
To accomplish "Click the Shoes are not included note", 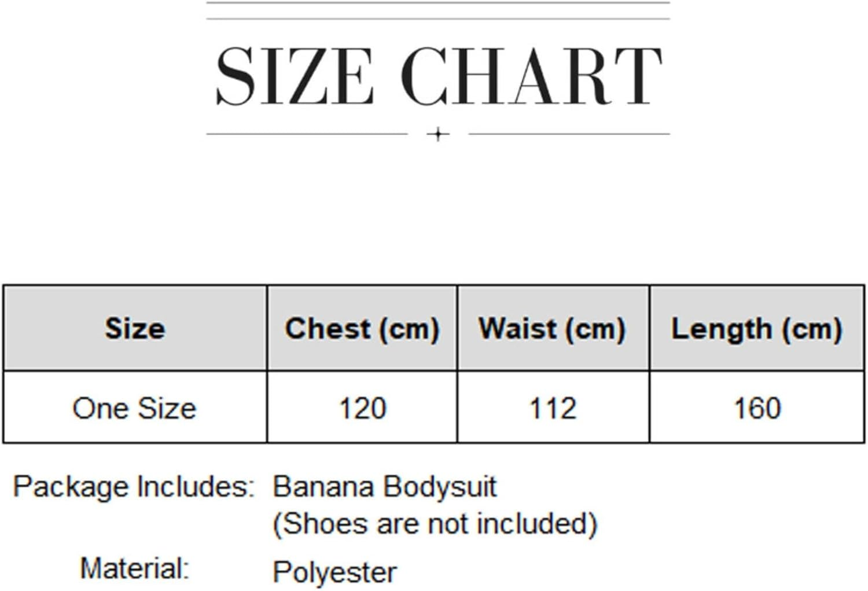I will (x=435, y=524).
